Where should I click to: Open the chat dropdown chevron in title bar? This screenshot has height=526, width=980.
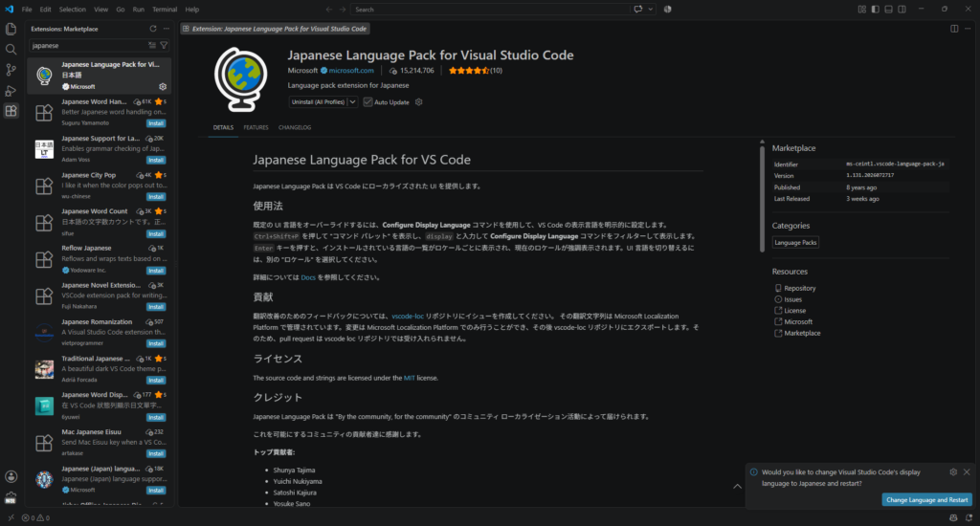tap(651, 10)
